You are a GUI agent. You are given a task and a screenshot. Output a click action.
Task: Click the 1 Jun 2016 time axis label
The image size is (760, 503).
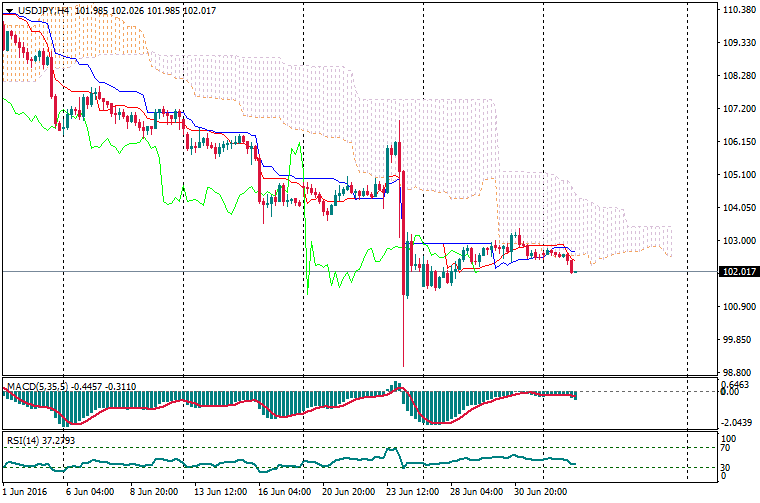[25, 492]
